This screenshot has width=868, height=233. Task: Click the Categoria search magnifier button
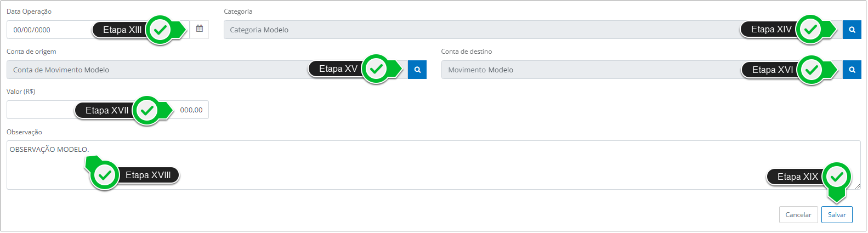pyautogui.click(x=852, y=30)
